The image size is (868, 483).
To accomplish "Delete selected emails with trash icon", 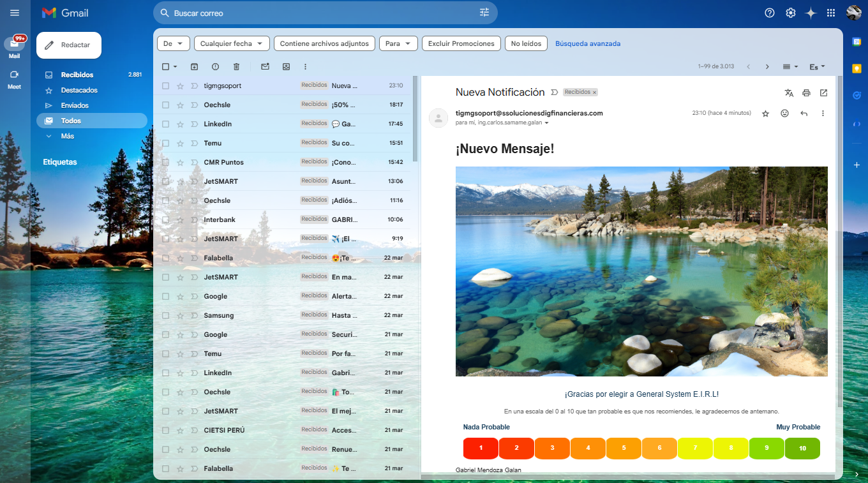I will click(x=236, y=66).
